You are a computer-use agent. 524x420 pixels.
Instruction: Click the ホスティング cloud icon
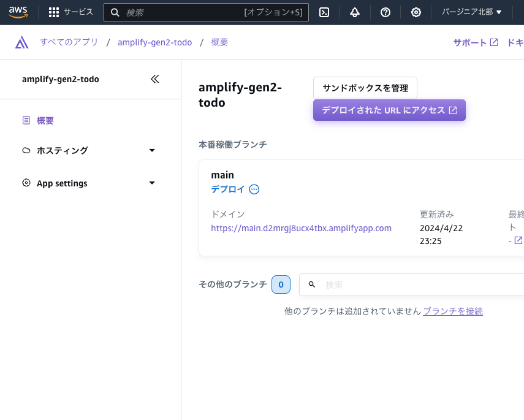(x=26, y=150)
